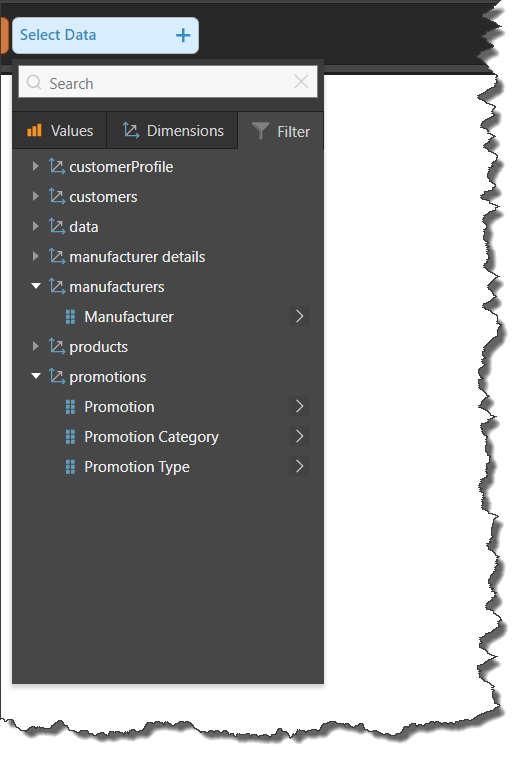Open the chevron next to Promotion
This screenshot has width=524, height=762.
point(299,406)
